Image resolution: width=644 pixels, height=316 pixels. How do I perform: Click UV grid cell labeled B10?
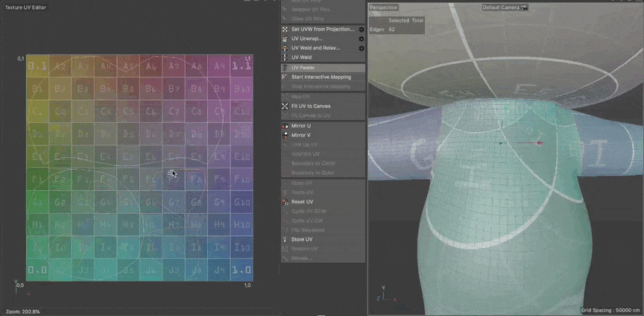pyautogui.click(x=241, y=89)
